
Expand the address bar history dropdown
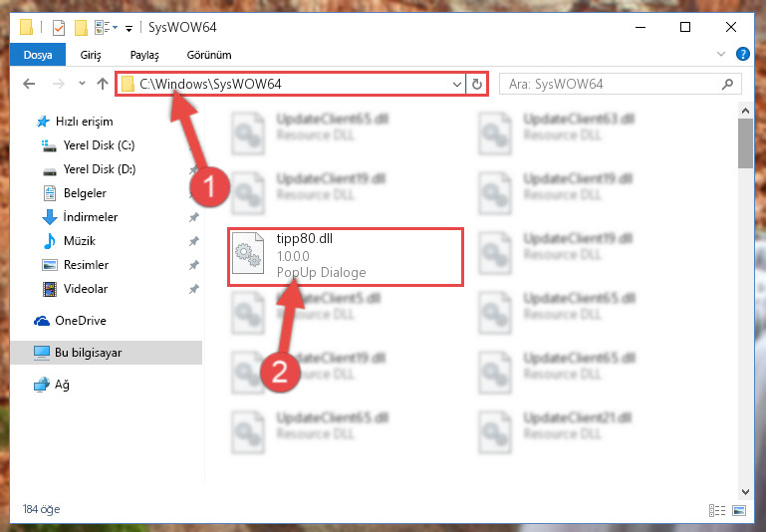coord(457,84)
